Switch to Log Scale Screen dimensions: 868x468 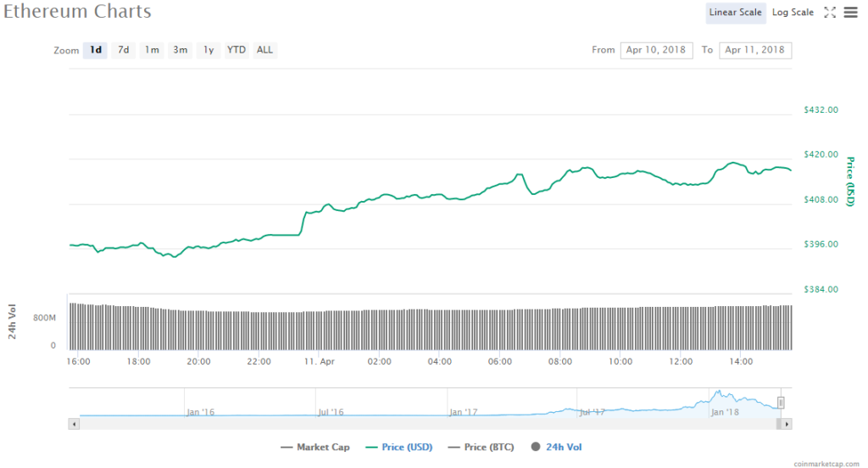point(793,12)
